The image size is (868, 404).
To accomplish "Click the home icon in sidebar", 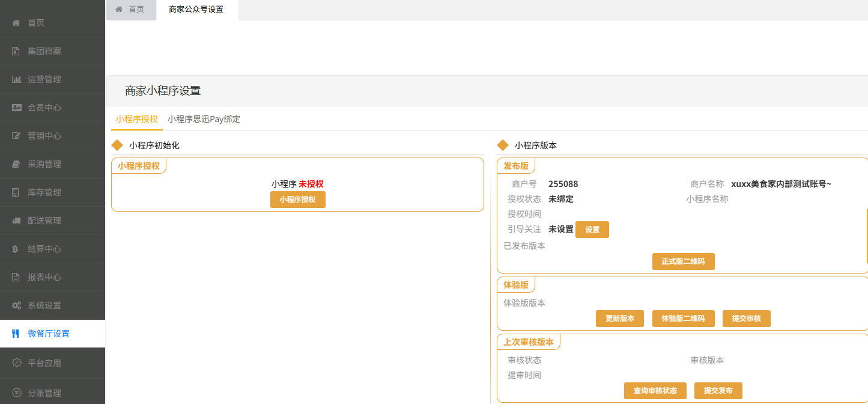I will pyautogui.click(x=16, y=23).
